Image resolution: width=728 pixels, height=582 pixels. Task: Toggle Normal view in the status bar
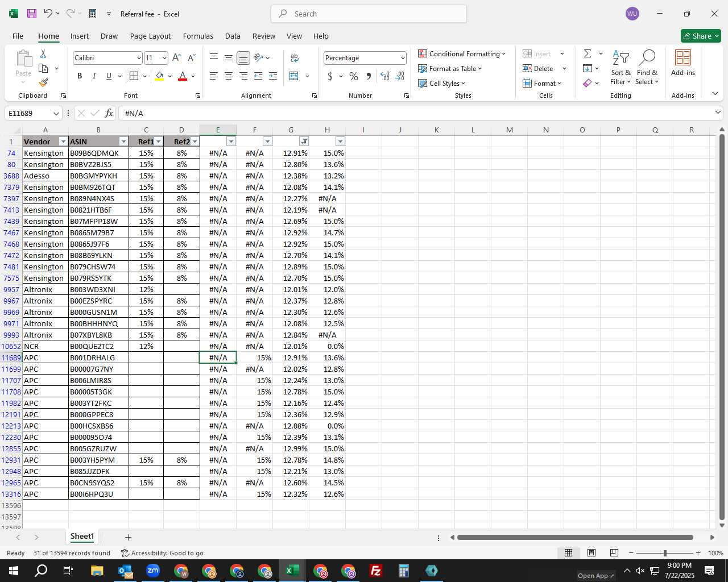click(568, 552)
